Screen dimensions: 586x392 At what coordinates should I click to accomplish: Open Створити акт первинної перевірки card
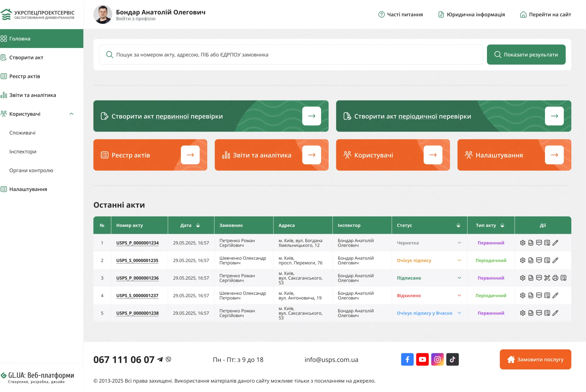click(211, 116)
